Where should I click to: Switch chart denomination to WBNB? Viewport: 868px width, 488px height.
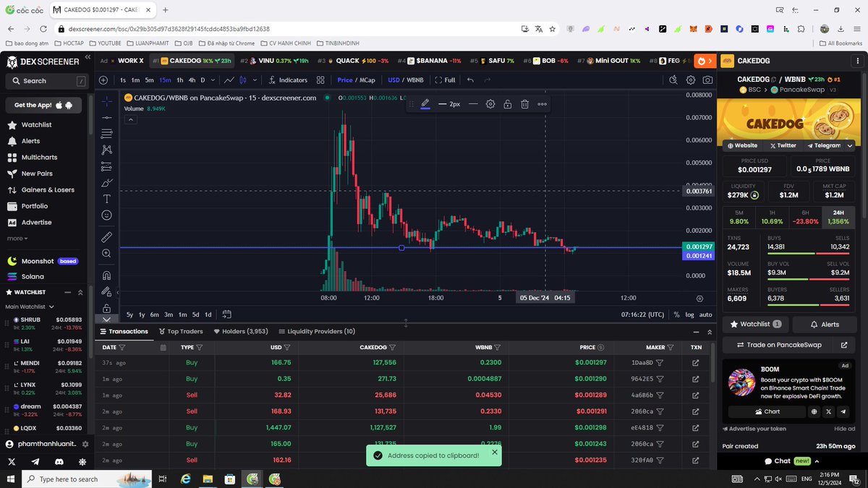click(415, 80)
